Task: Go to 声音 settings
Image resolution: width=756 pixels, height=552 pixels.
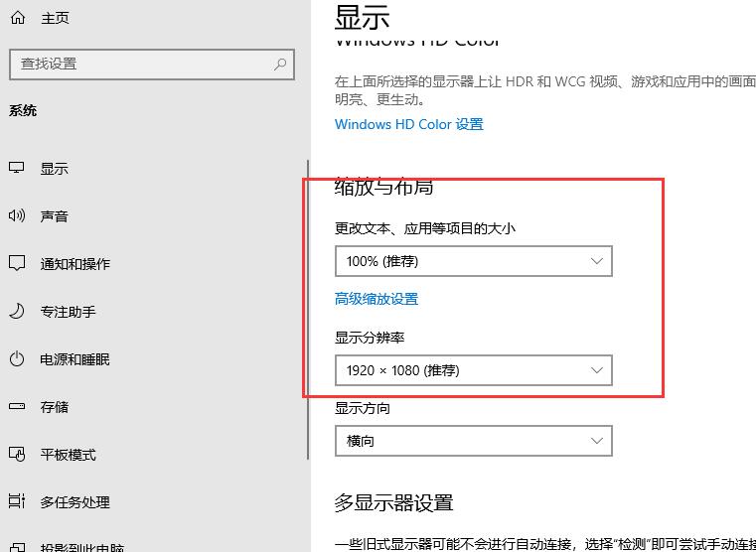Action: [54, 215]
